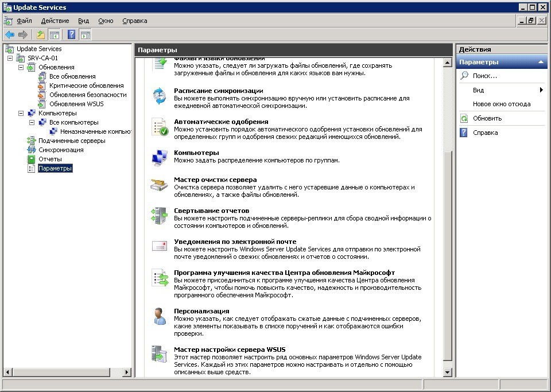Open Уведомления по электронной почте setting
The image size is (551, 392).
[x=235, y=241]
